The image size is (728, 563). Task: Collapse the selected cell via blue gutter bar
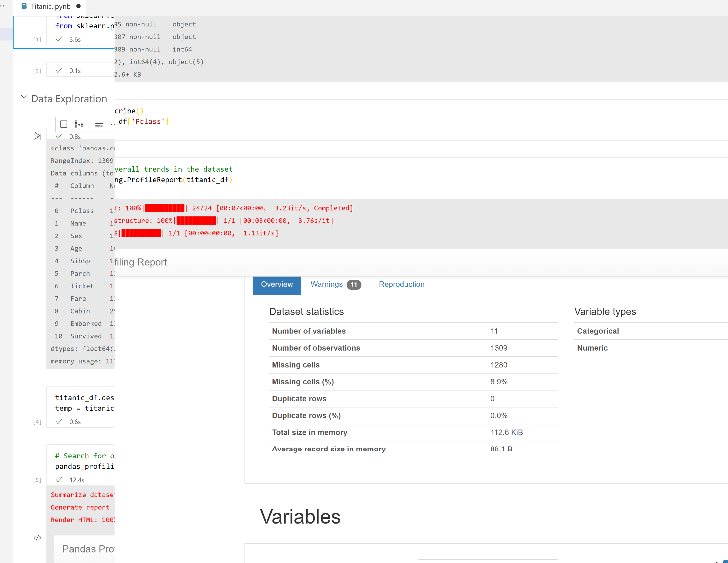14,32
